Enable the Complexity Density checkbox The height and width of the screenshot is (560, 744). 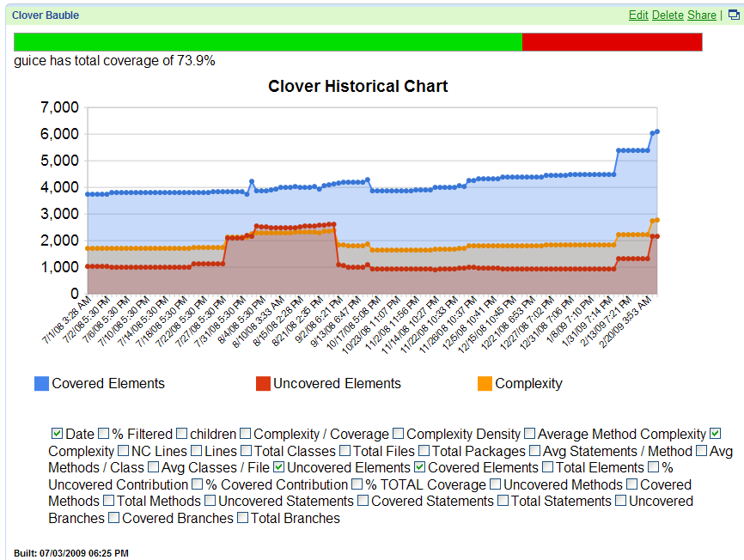point(397,435)
